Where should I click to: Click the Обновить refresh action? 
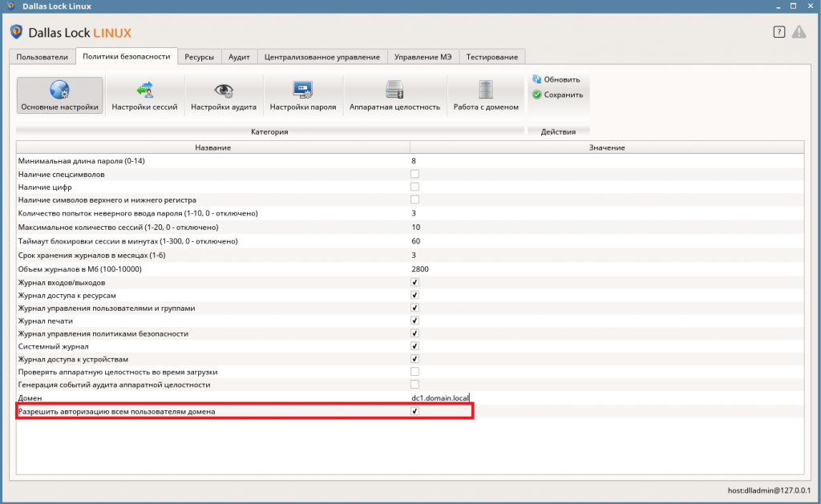[556, 79]
